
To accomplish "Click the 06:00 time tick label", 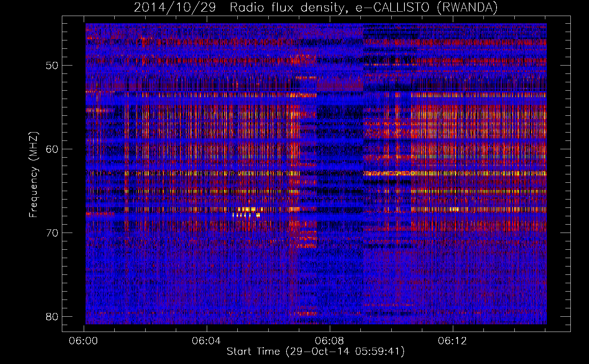I will click(x=83, y=341).
